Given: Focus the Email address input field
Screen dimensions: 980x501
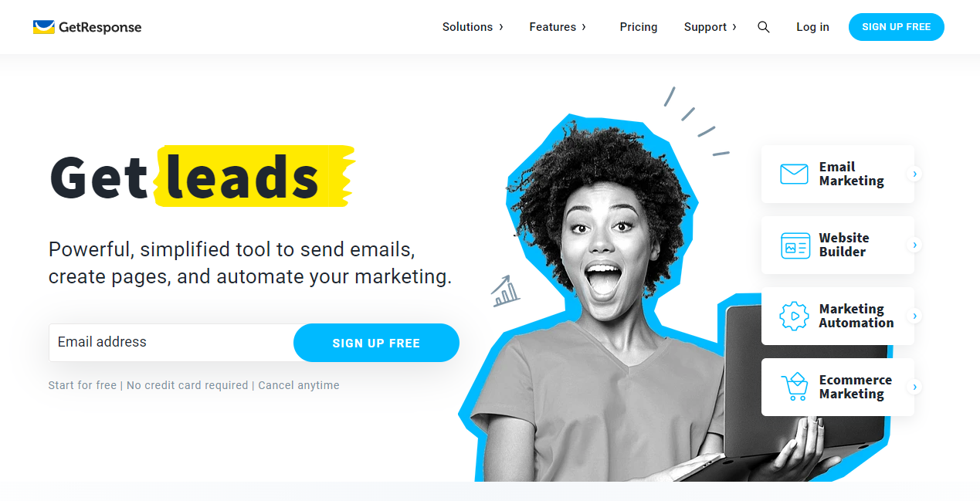Looking at the screenshot, I should click(x=171, y=343).
